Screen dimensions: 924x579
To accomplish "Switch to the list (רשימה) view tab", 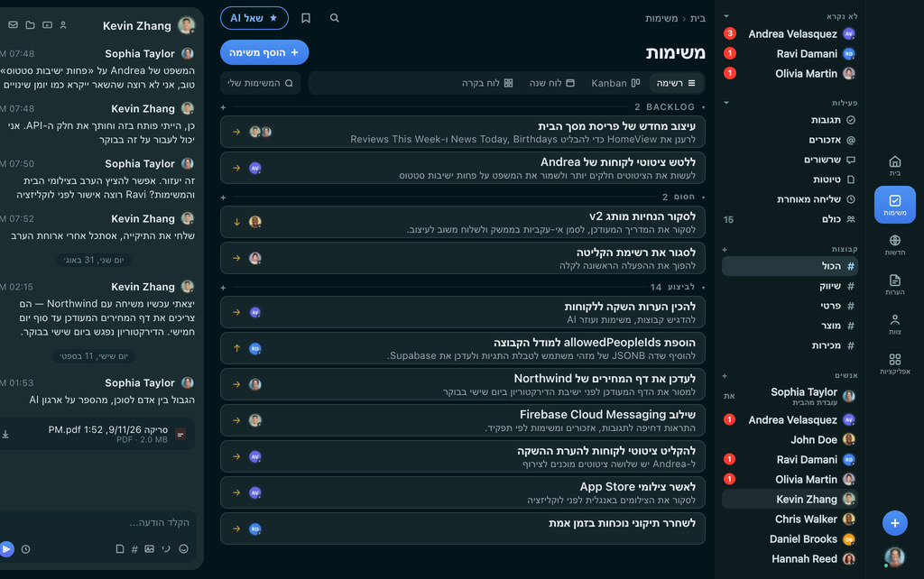I will click(676, 83).
